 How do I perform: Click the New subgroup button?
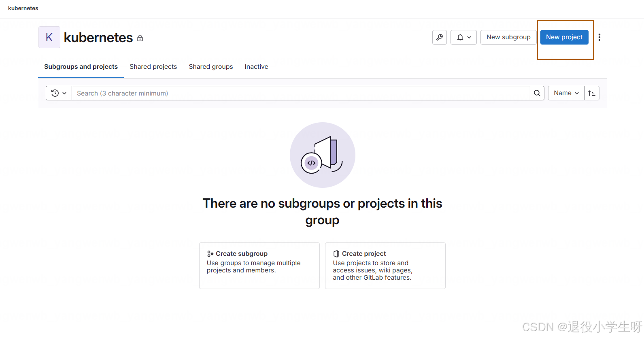click(x=508, y=37)
